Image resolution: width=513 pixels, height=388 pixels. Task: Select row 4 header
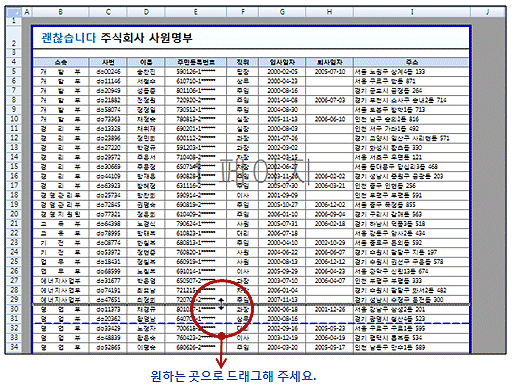point(14,62)
